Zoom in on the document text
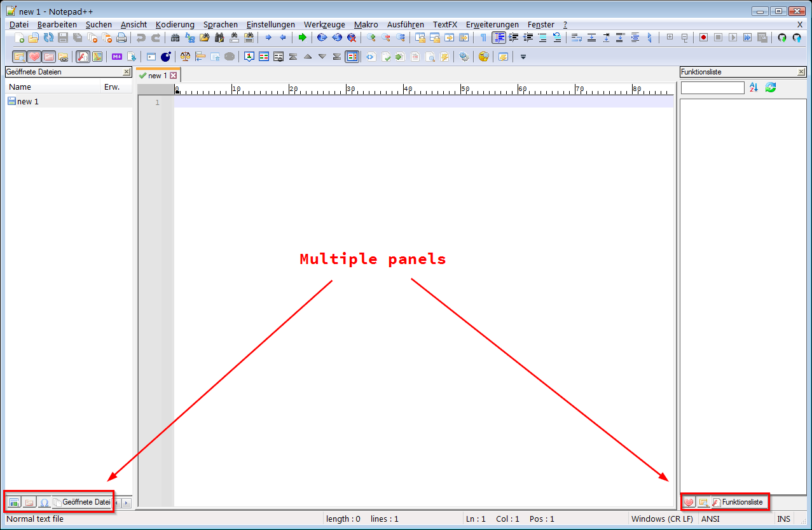Image resolution: width=812 pixels, height=530 pixels. (x=371, y=38)
